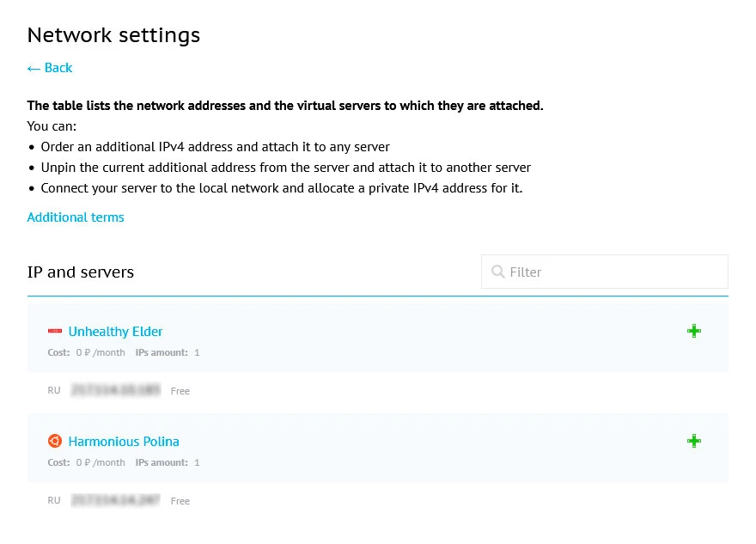Click the RU region label under Harmonious Polina
756x544 pixels.
[x=53, y=500]
